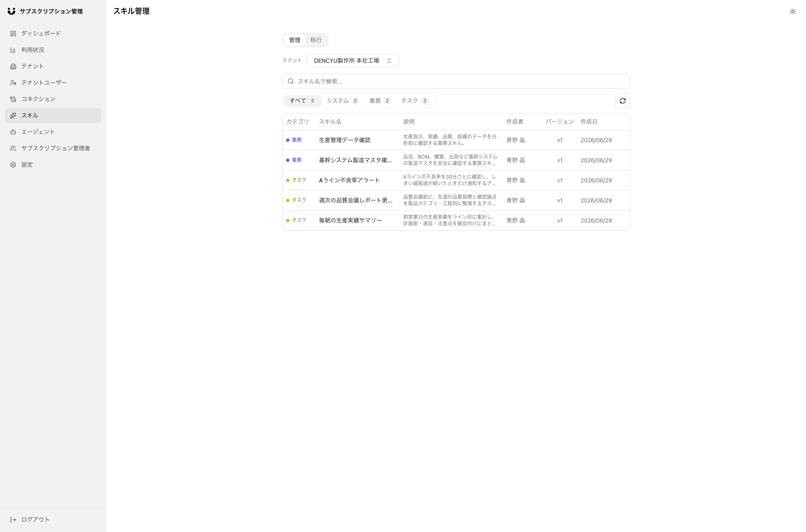Open skill 生産管理データ確認
The height and width of the screenshot is (532, 806).
[345, 140]
